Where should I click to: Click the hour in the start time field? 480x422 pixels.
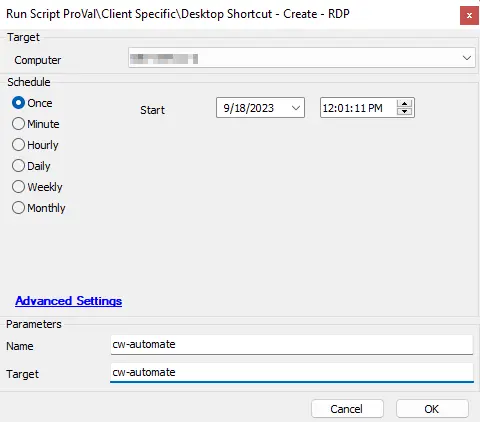329,108
